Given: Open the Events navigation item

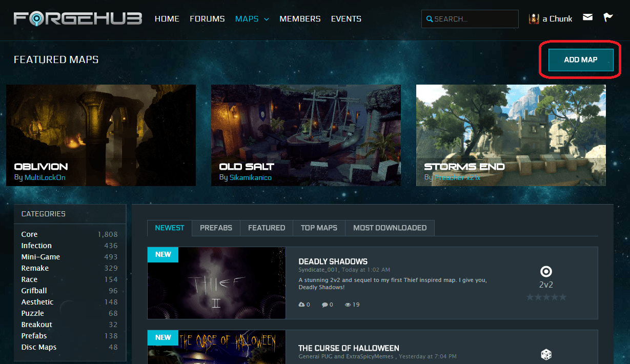Looking at the screenshot, I should [x=346, y=19].
